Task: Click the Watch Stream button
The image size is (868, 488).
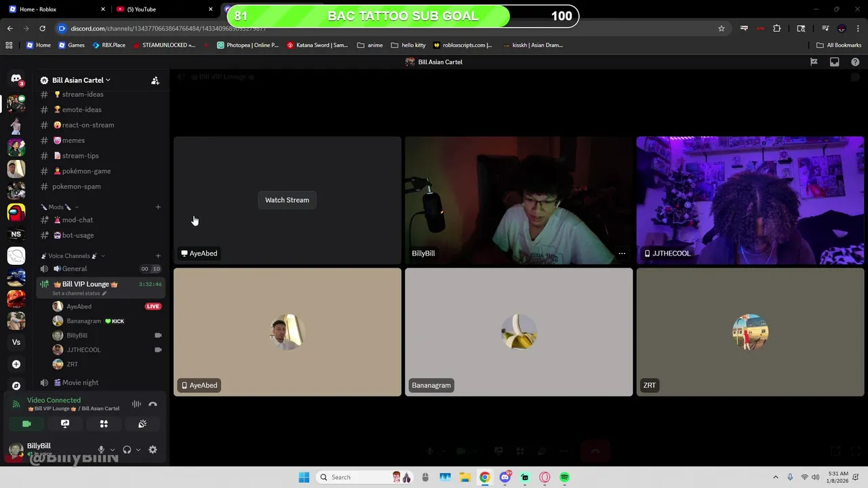Action: tap(287, 200)
